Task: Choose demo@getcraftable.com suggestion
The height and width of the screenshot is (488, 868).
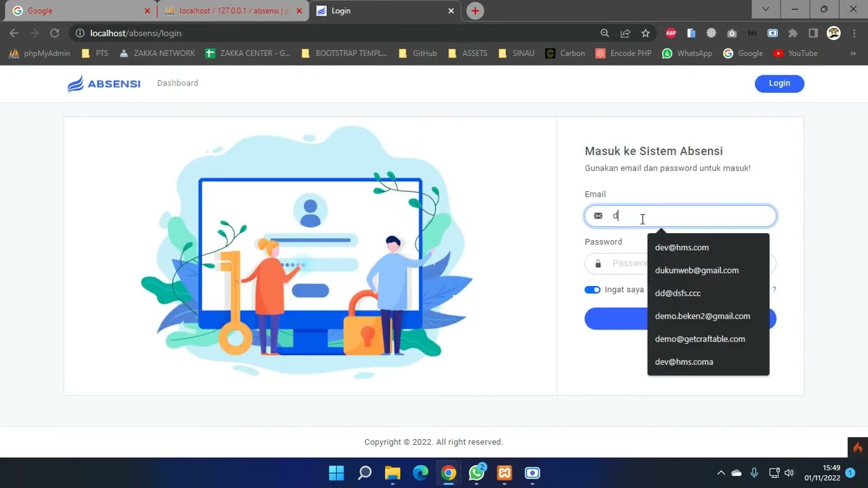Action: click(708, 339)
